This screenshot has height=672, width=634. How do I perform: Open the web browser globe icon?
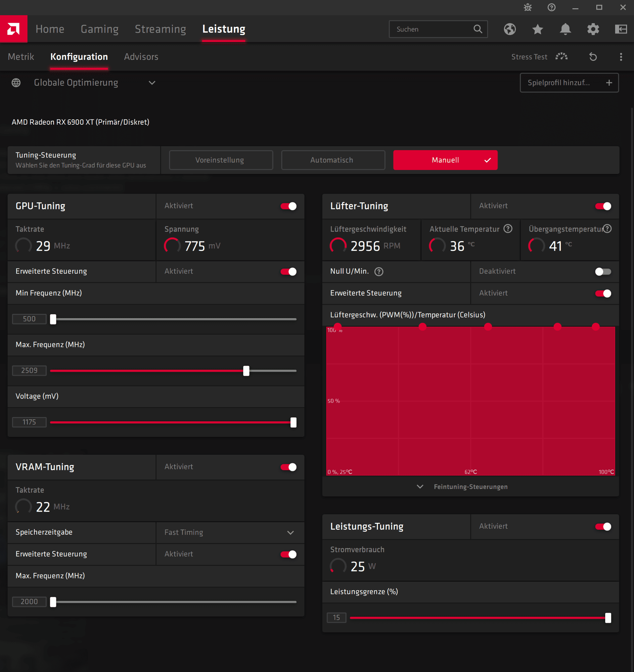point(510,29)
